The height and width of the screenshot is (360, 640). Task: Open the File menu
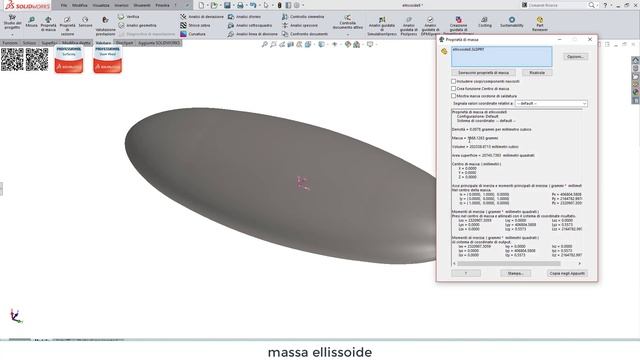pos(64,5)
